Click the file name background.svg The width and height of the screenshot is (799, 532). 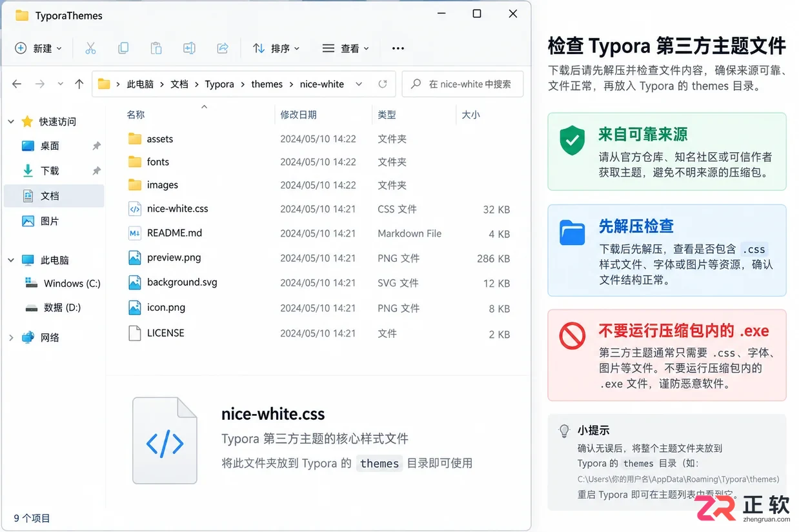coord(182,282)
